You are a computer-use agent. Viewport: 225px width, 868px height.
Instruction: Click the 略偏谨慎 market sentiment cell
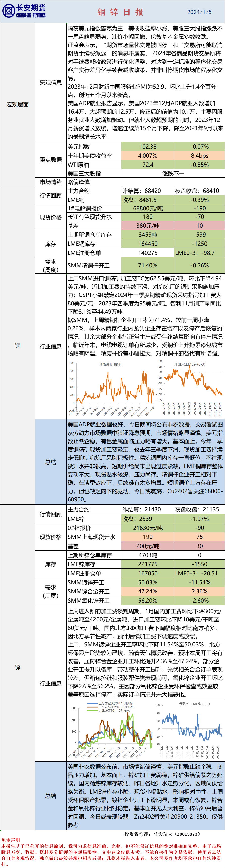pyautogui.click(x=146, y=182)
